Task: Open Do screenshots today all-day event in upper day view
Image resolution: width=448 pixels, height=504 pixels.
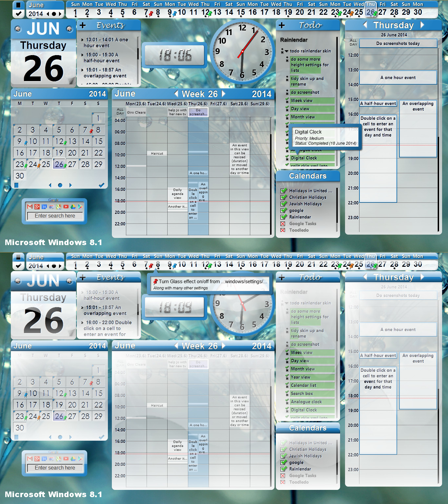Action: tap(398, 43)
